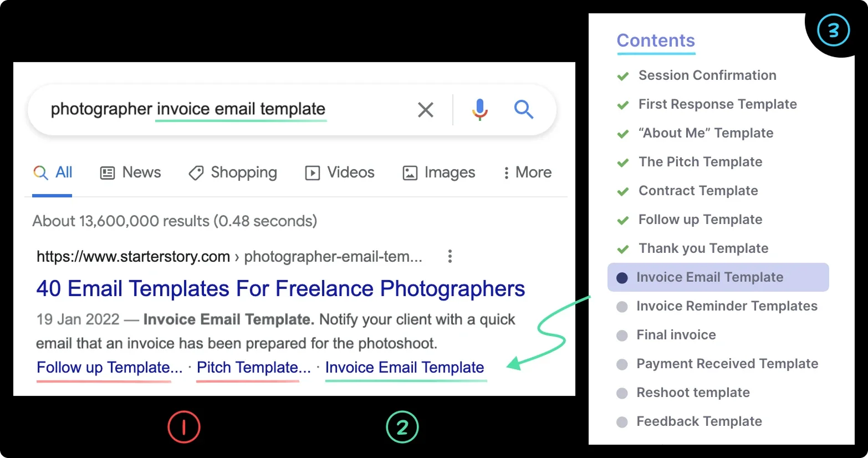868x458 pixels.
Task: Go to Thank you Template in Contents
Action: (703, 248)
